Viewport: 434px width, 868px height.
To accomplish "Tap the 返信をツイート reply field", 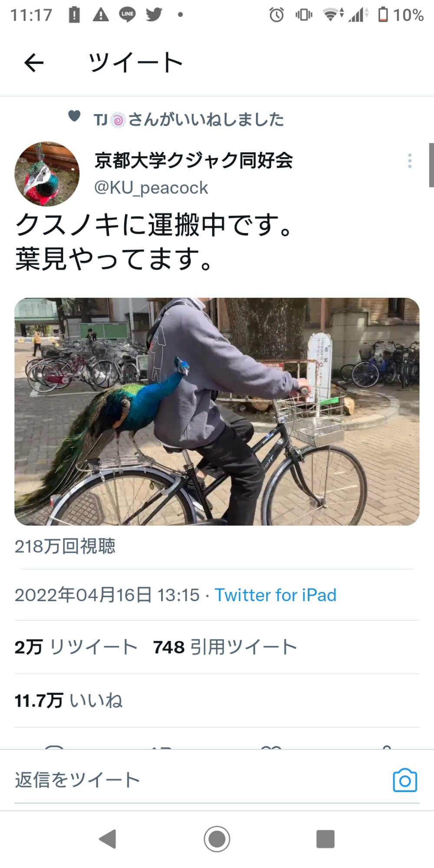I will point(195,780).
